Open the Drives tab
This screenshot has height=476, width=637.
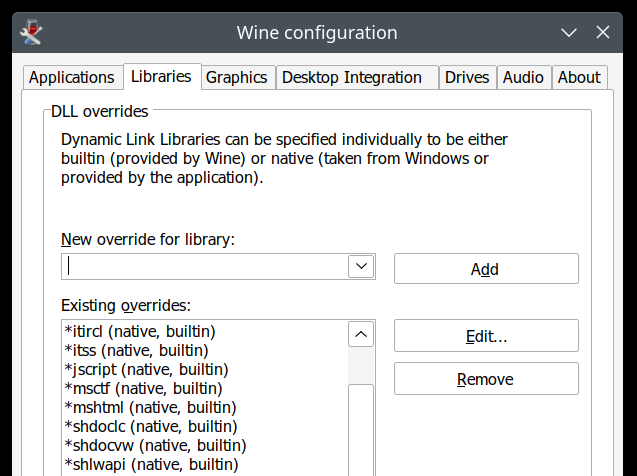[467, 78]
